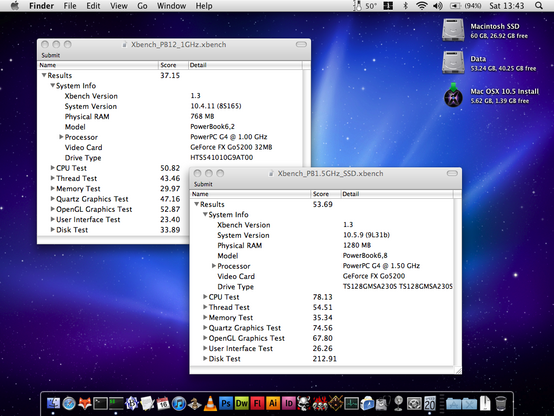Launch iTunes from the dock
The height and width of the screenshot is (416, 554).
(x=179, y=403)
